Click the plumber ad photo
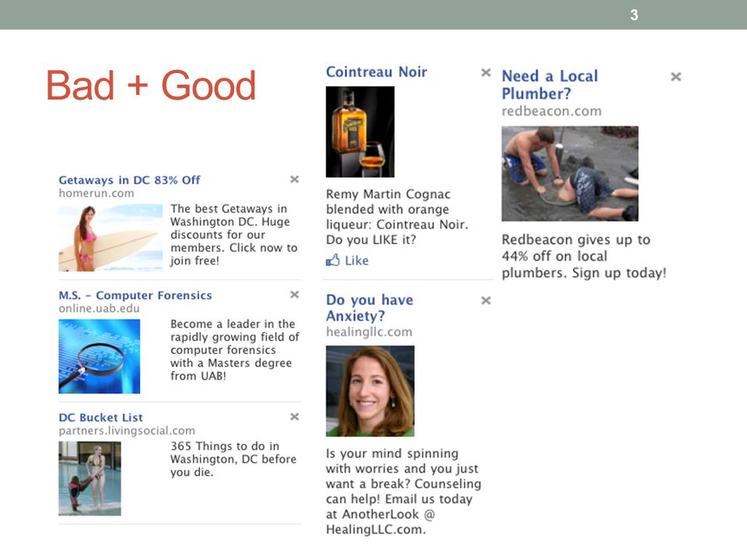The height and width of the screenshot is (560, 747). [x=570, y=173]
